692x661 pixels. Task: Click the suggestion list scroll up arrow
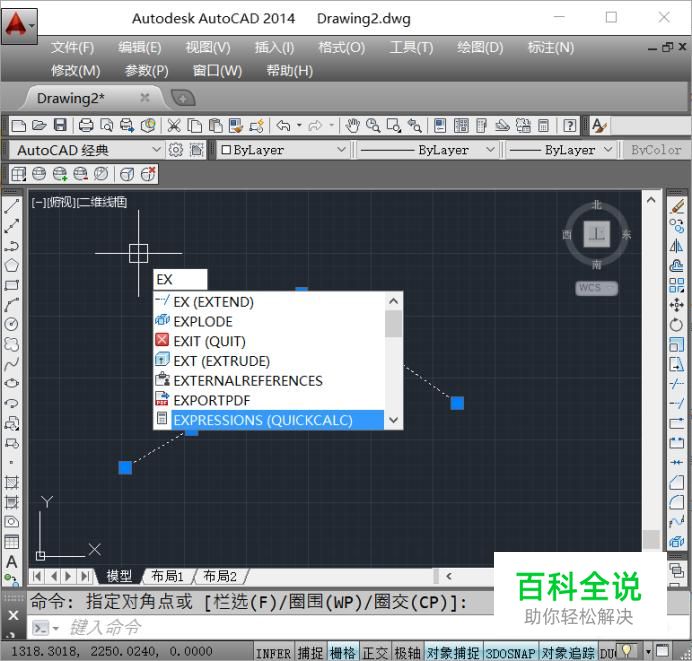click(394, 301)
